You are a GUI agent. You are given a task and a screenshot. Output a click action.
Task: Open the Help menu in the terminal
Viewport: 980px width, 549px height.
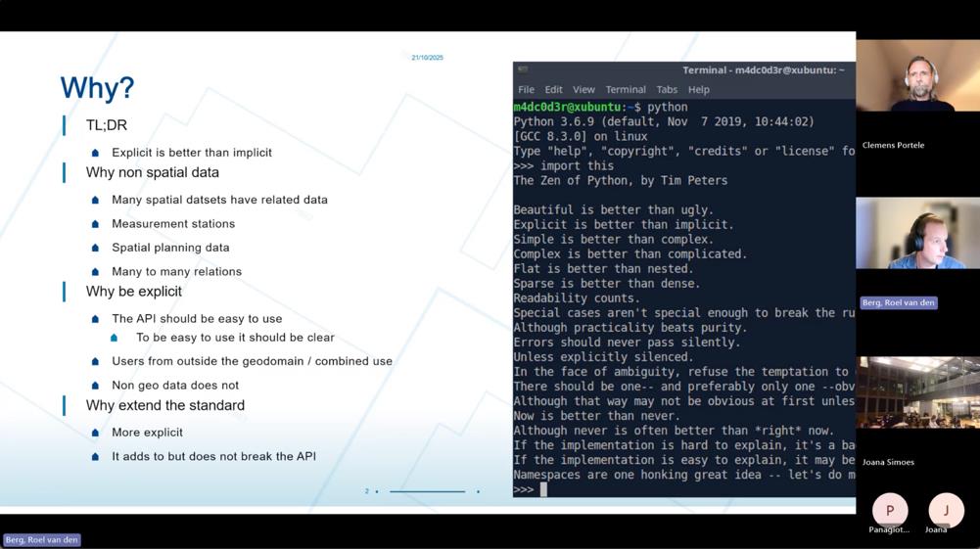coord(698,89)
